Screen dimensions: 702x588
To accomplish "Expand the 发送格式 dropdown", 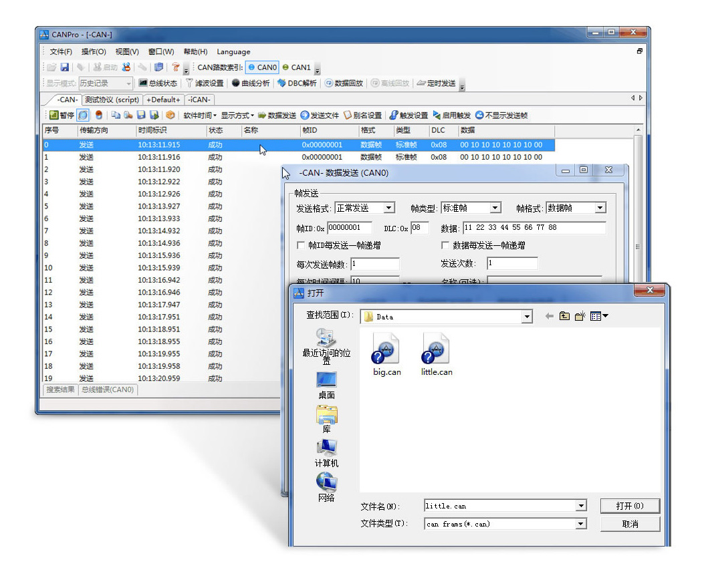I will pyautogui.click(x=389, y=208).
